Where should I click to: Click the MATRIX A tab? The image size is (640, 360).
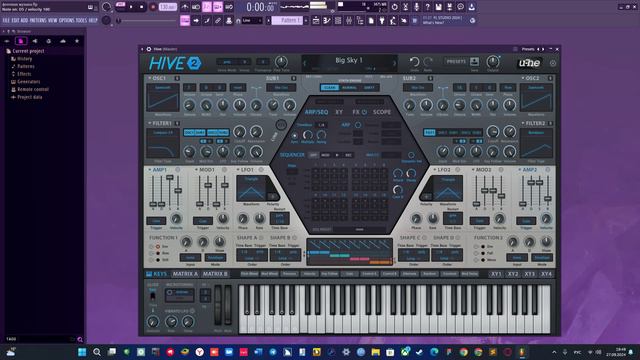(185, 274)
